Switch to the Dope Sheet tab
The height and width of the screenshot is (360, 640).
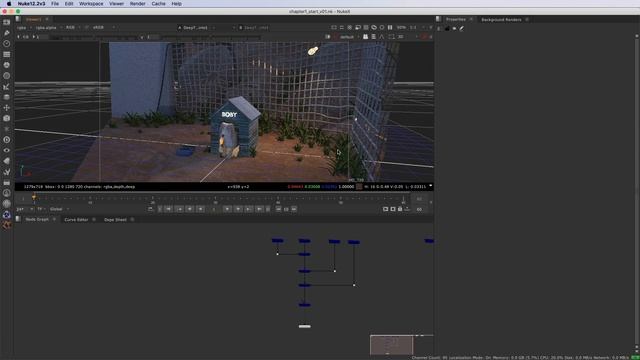click(115, 220)
